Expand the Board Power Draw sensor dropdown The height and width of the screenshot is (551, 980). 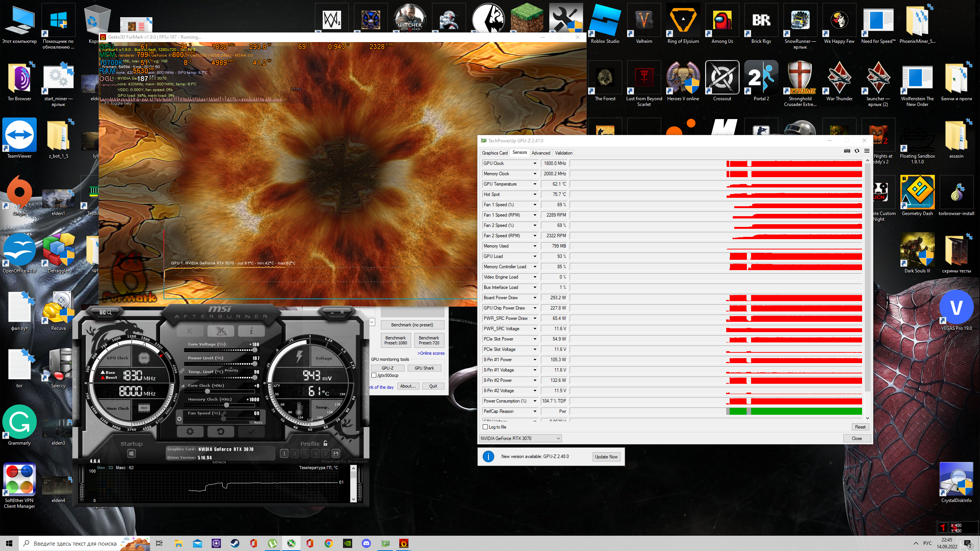pos(535,298)
